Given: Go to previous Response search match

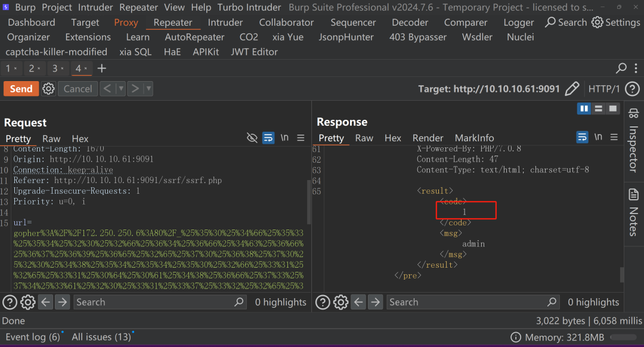Looking at the screenshot, I should coord(358,302).
